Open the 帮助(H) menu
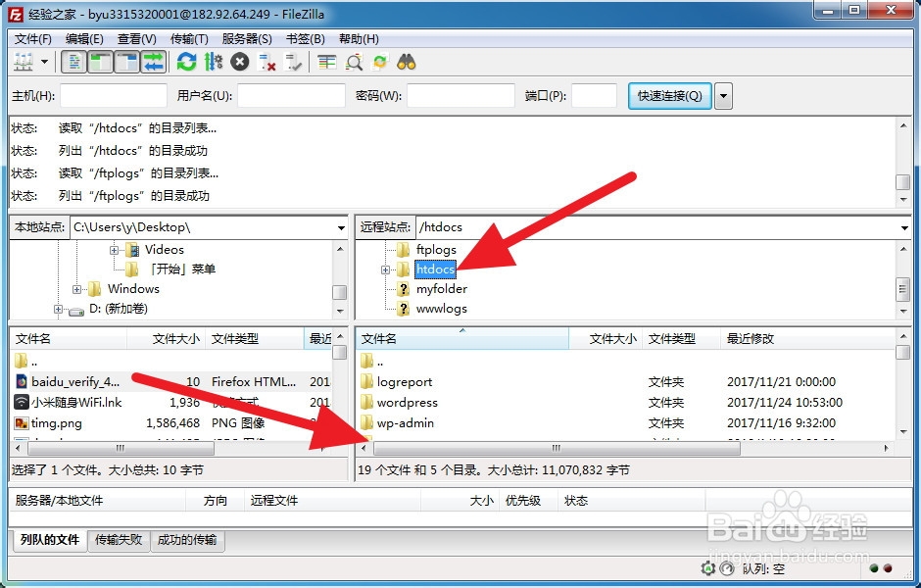Image resolution: width=921 pixels, height=588 pixels. click(359, 39)
